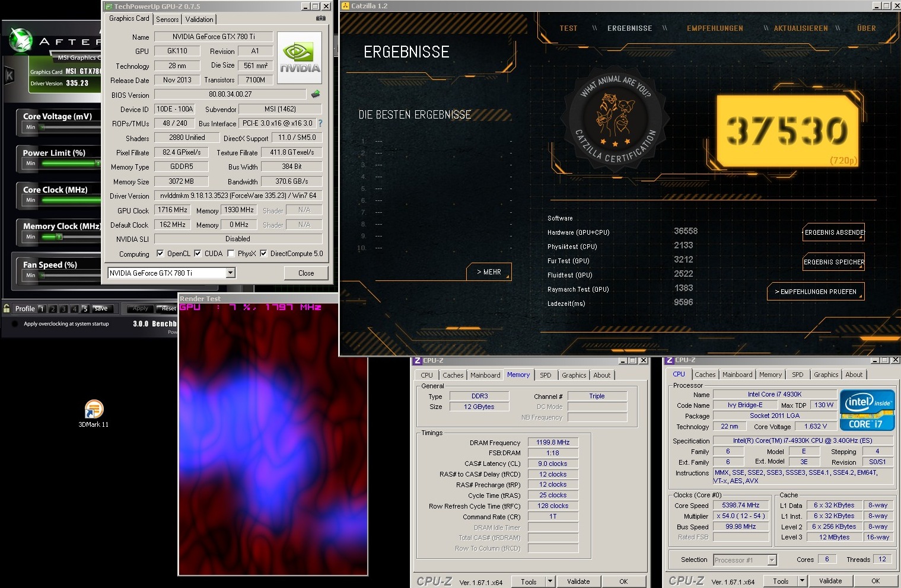Screen dimensions: 901x588
Task: Select Afterburner profile slot 1
Action: tap(42, 309)
